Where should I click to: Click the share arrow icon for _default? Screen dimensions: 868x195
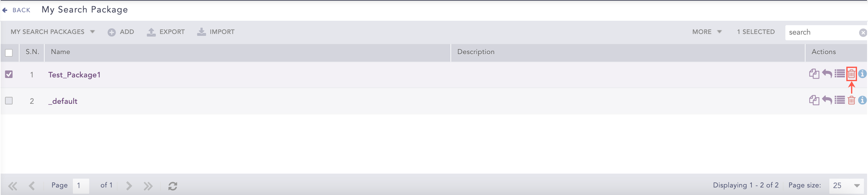click(827, 100)
